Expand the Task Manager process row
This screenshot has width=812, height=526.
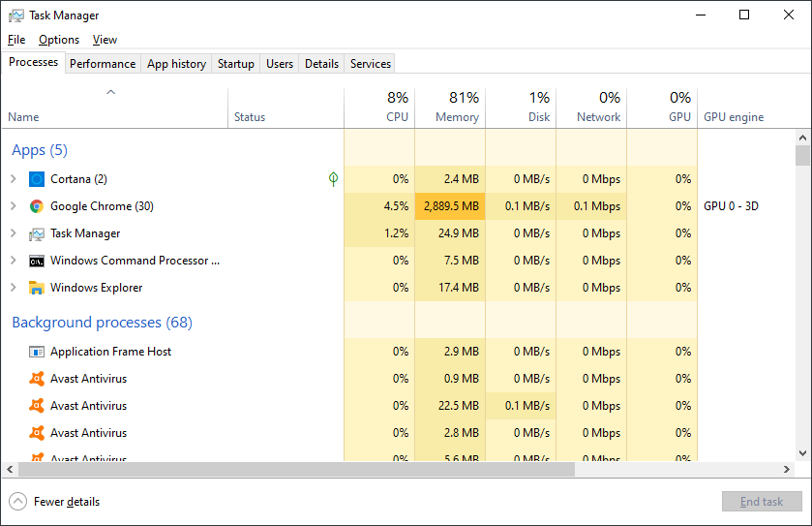[x=14, y=233]
